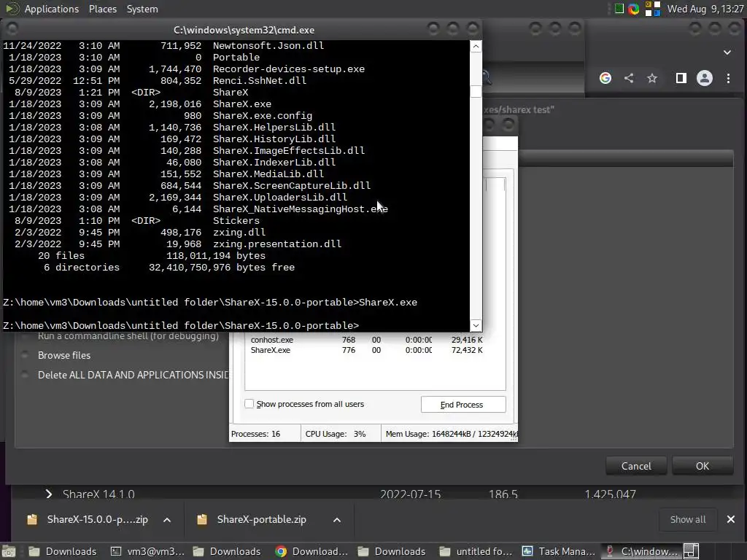
Task: Expand options for ShareX-15.0.0-p....zip download
Action: pos(167,519)
